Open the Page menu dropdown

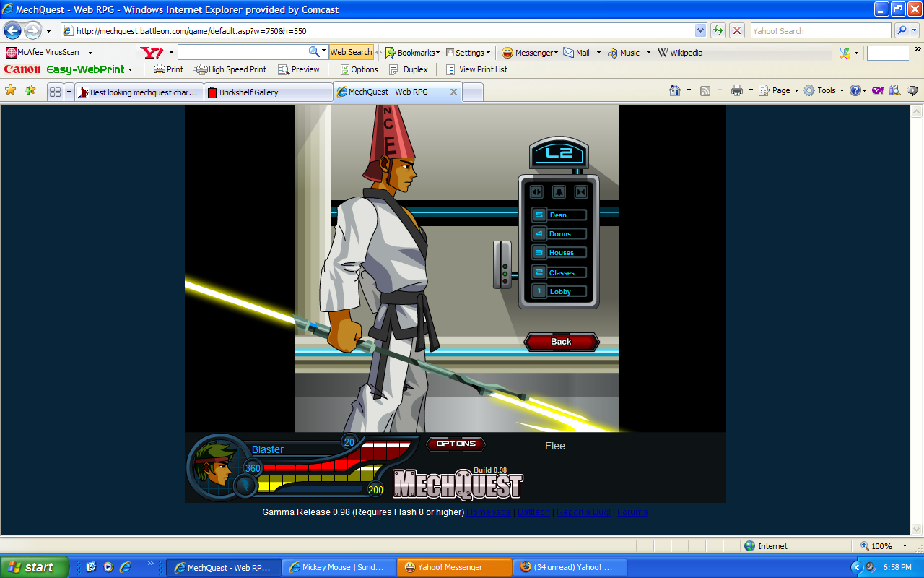(x=796, y=91)
